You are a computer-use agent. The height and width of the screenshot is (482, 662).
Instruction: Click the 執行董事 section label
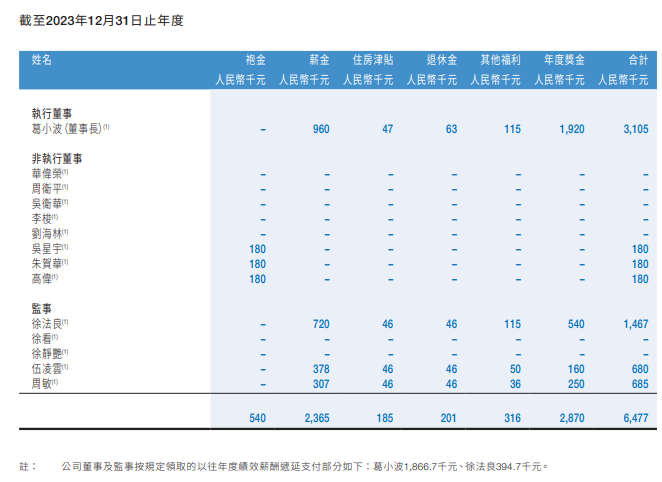point(52,114)
